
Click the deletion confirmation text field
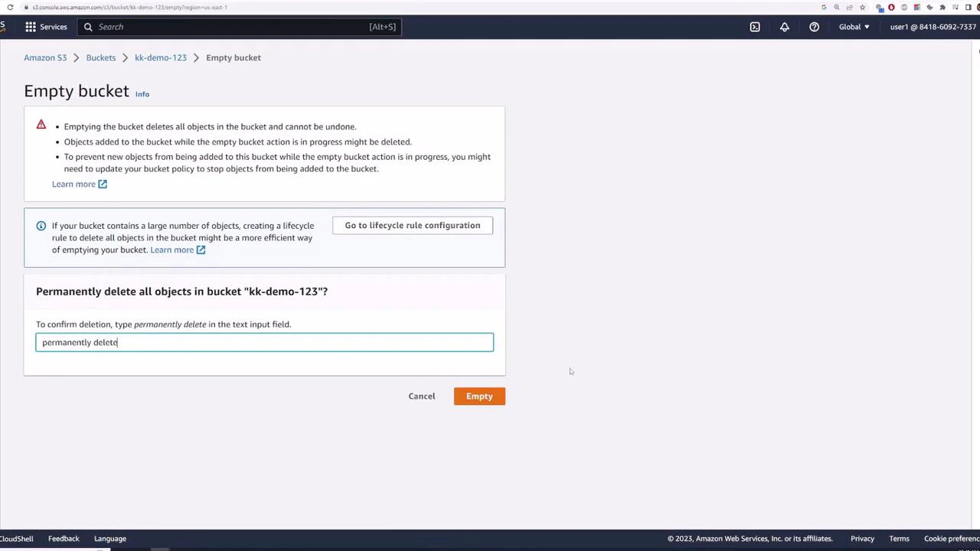coord(264,342)
